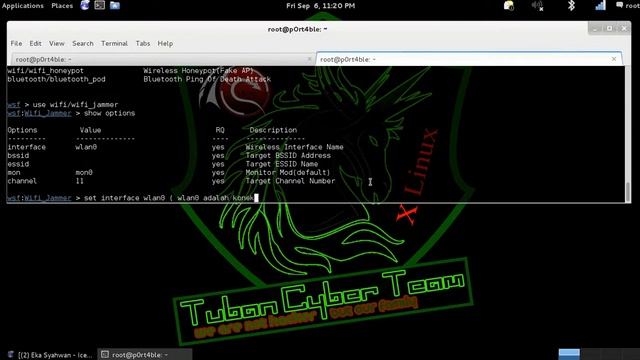Click the 'Description' column header
The height and width of the screenshot is (360, 640).
pyautogui.click(x=273, y=130)
